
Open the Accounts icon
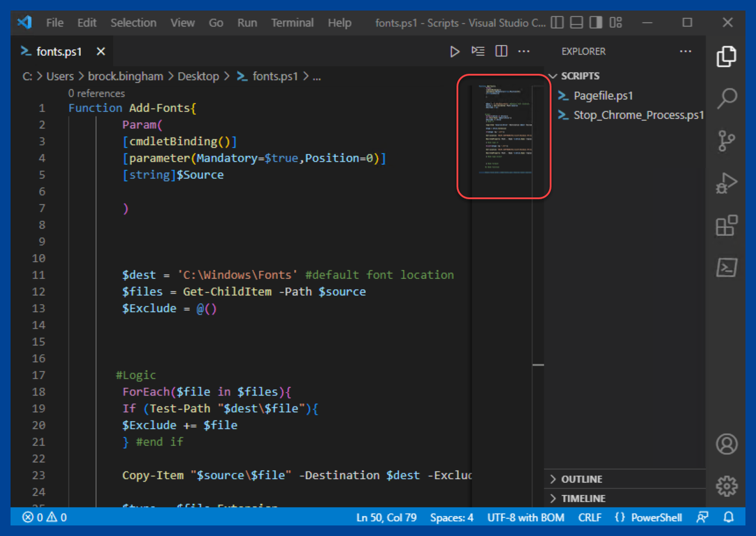pyautogui.click(x=727, y=444)
